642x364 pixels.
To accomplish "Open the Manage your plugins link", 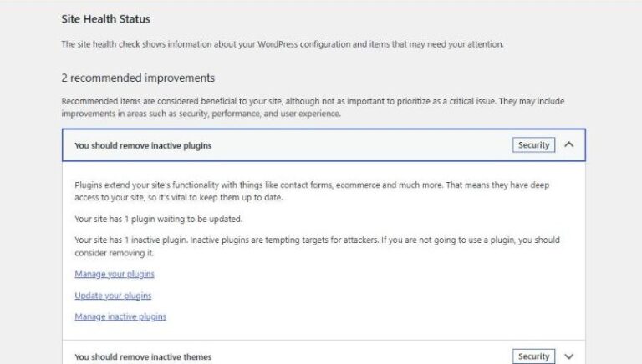I will click(x=115, y=274).
